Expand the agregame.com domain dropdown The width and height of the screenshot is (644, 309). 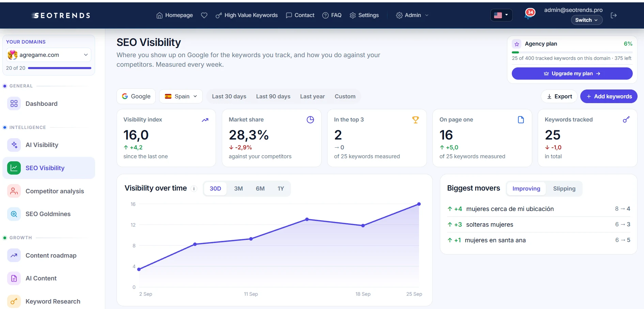pos(49,55)
